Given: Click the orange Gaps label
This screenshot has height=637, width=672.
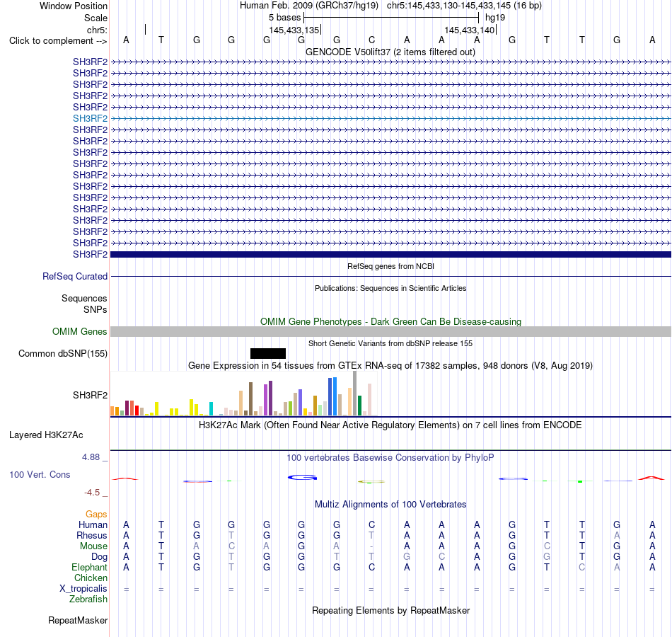Looking at the screenshot, I should (96, 515).
